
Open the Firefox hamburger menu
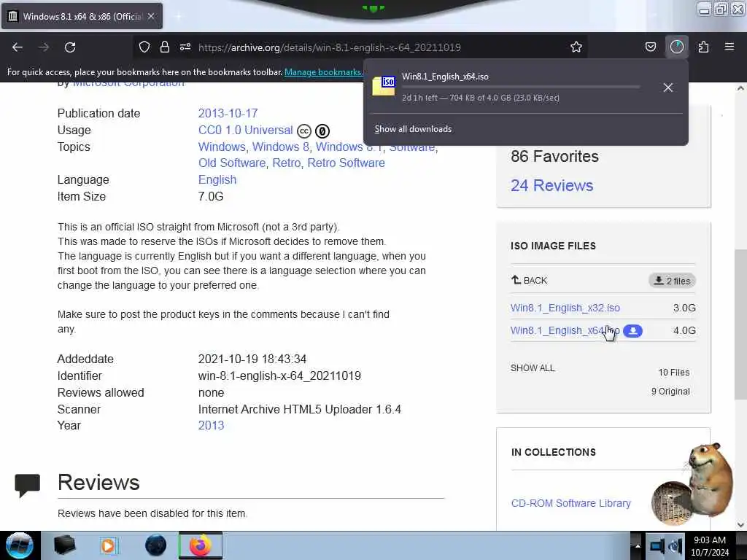point(729,47)
